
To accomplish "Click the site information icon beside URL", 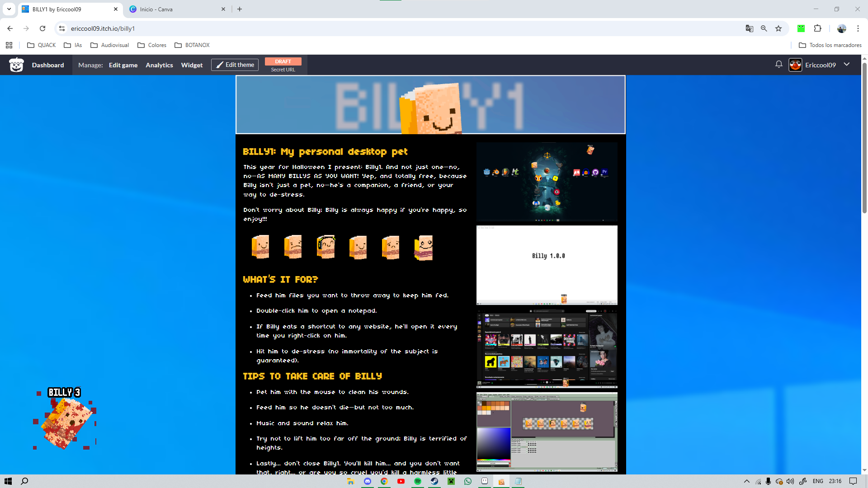I will 62,28.
